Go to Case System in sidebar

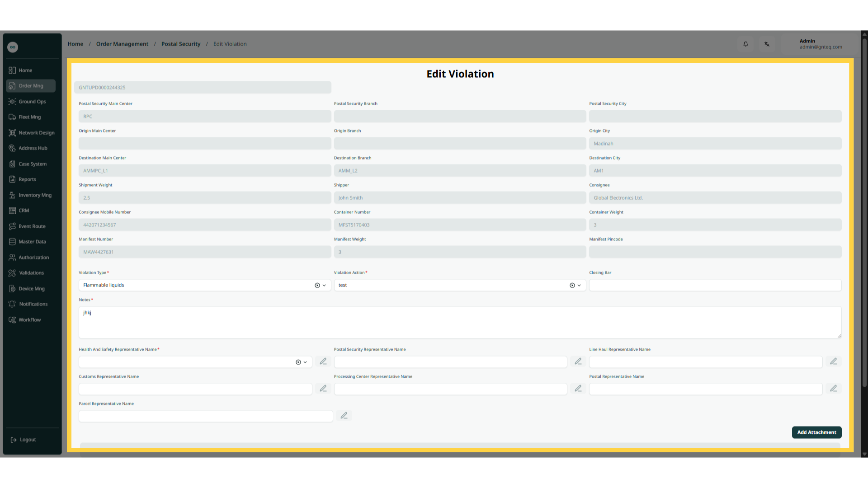pyautogui.click(x=32, y=164)
